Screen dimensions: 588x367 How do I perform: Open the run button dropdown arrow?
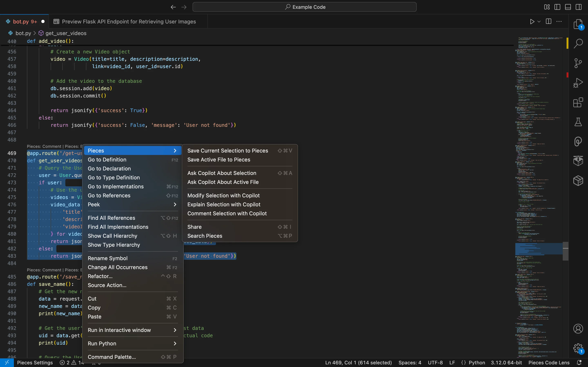tap(539, 22)
